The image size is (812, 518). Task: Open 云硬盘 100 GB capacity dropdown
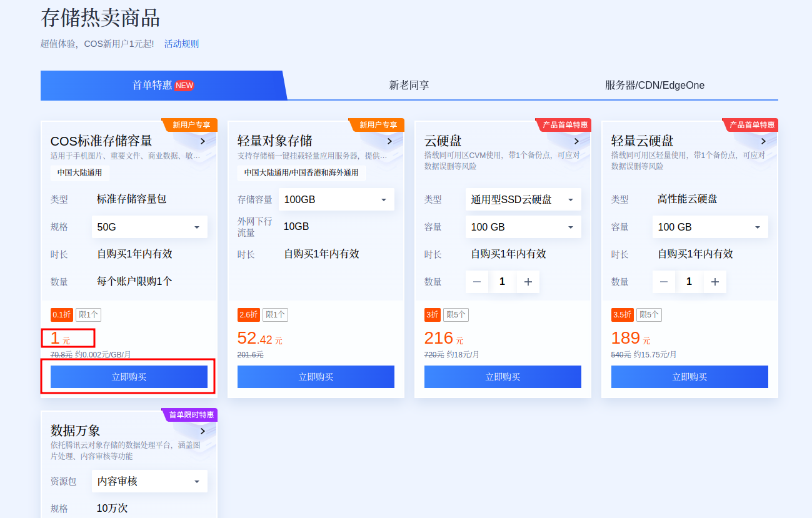(523, 227)
